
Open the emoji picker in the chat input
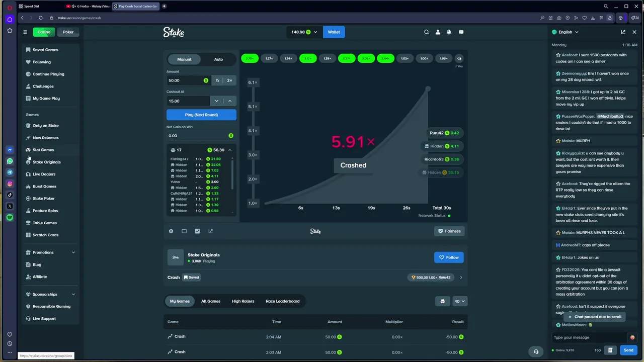[632, 337]
